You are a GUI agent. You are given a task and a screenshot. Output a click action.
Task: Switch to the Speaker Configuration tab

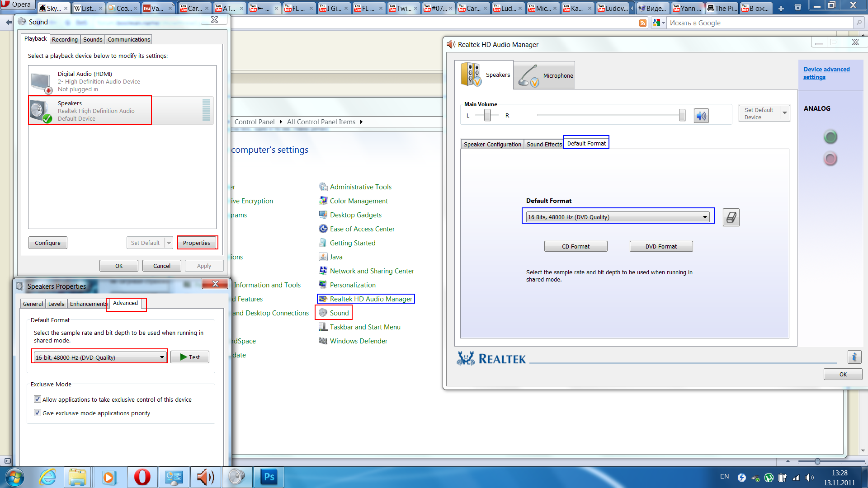[492, 144]
